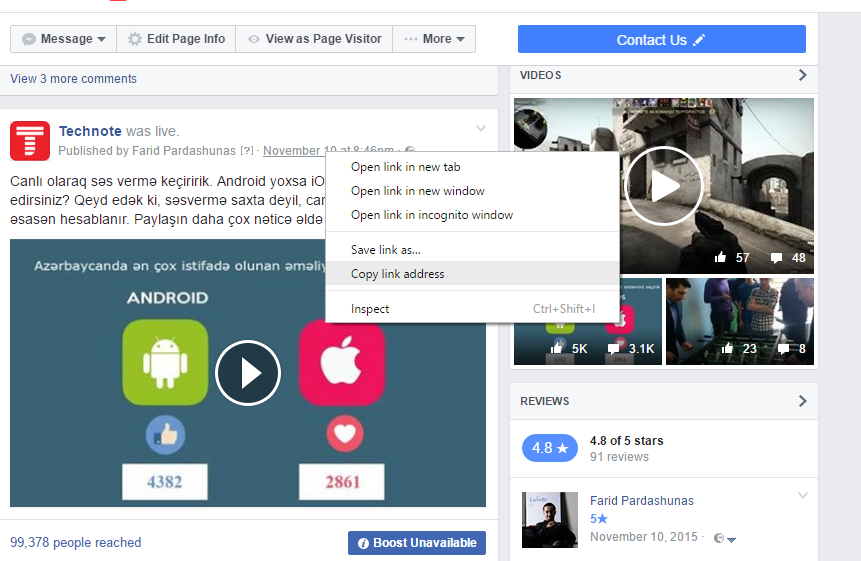
Task: Expand the More options dropdown
Action: (x=434, y=39)
